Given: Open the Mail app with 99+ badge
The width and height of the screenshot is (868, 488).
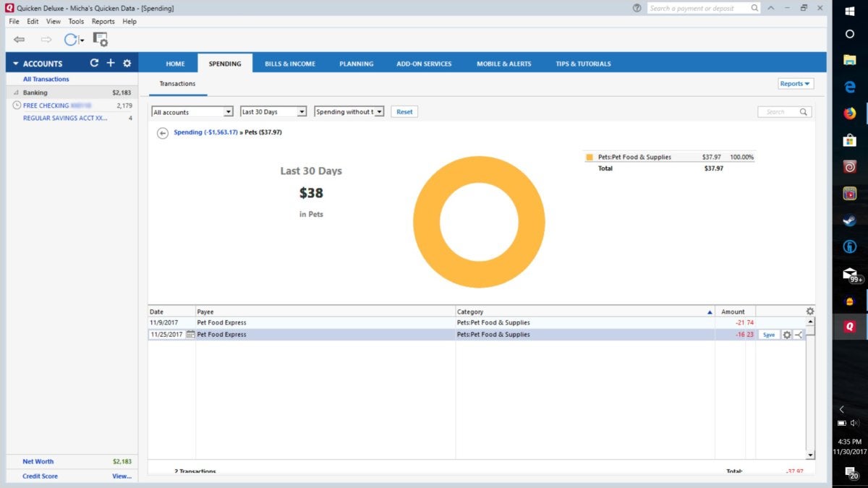Looking at the screenshot, I should tap(851, 275).
